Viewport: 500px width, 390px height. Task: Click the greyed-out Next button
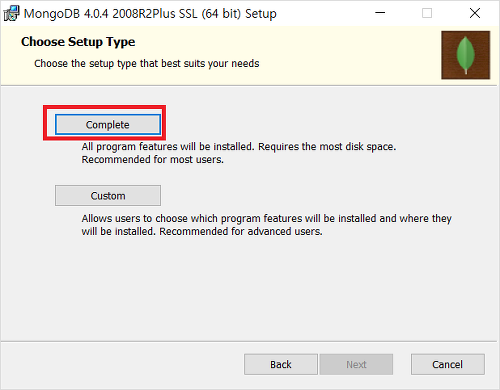pyautogui.click(x=356, y=364)
